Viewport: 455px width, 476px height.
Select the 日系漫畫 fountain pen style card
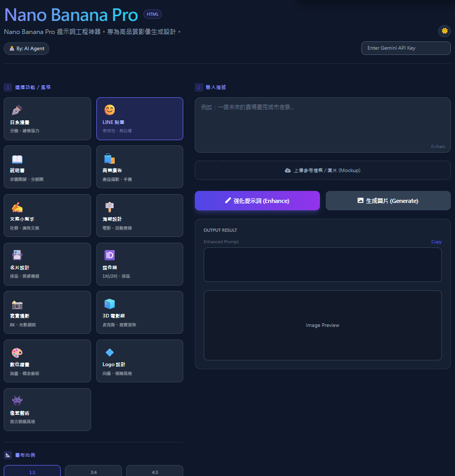(47, 119)
